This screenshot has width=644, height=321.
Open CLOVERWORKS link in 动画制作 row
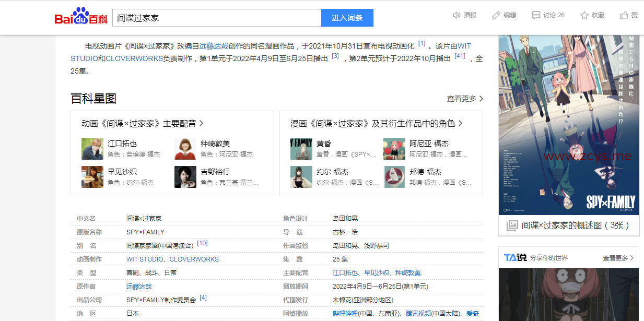tap(194, 259)
